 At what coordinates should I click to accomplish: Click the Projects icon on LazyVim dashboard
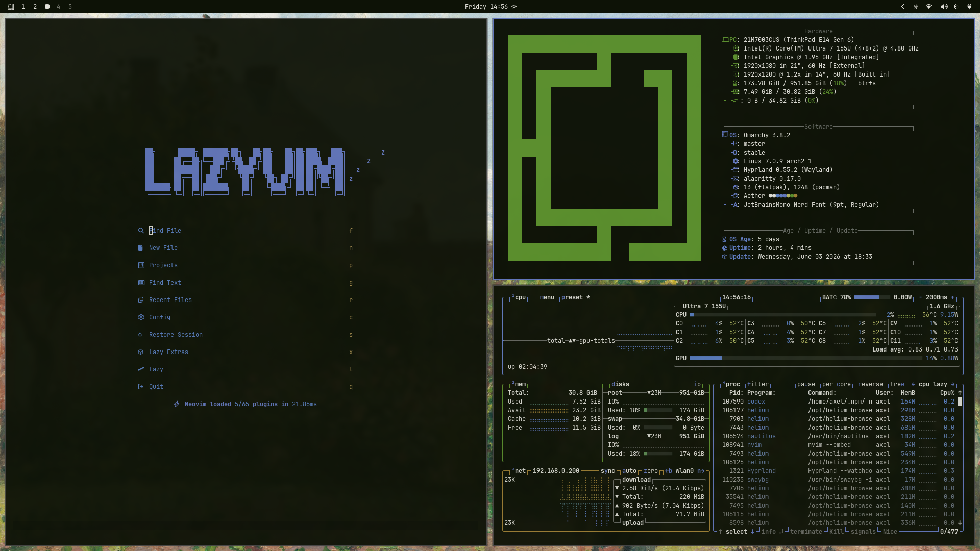[141, 265]
